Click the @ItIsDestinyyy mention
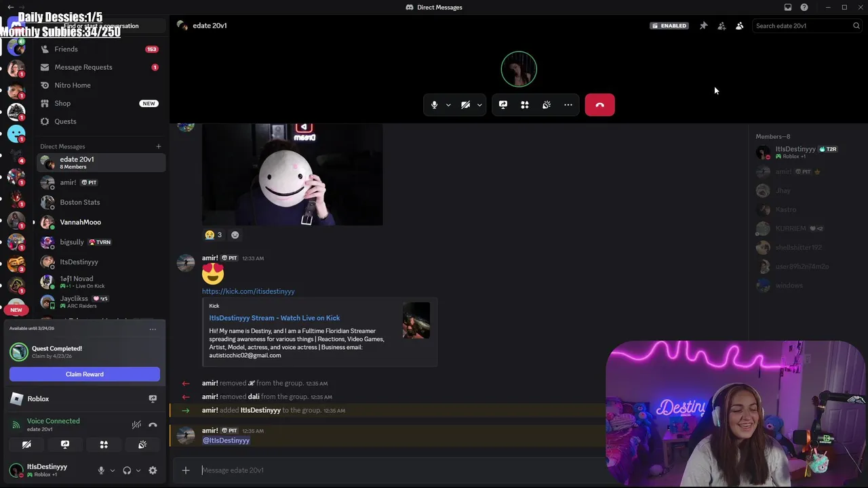Image resolution: width=868 pixels, height=488 pixels. tap(226, 441)
